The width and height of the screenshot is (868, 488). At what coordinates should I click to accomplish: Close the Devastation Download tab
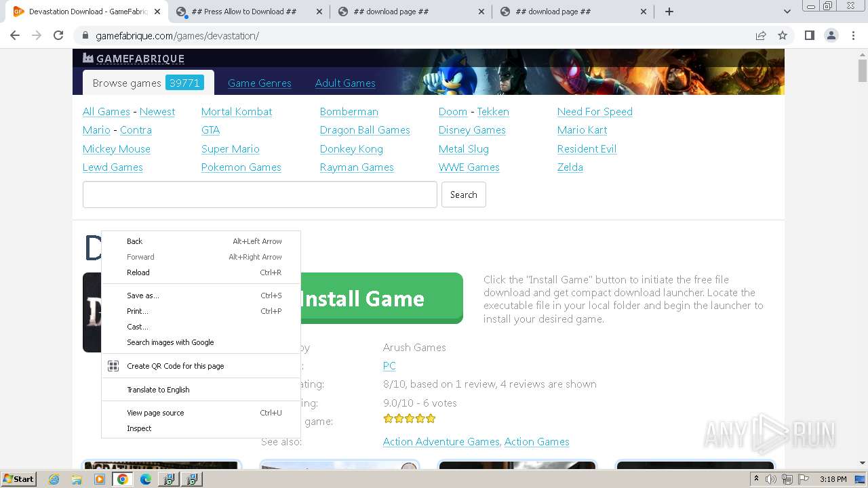tap(157, 12)
